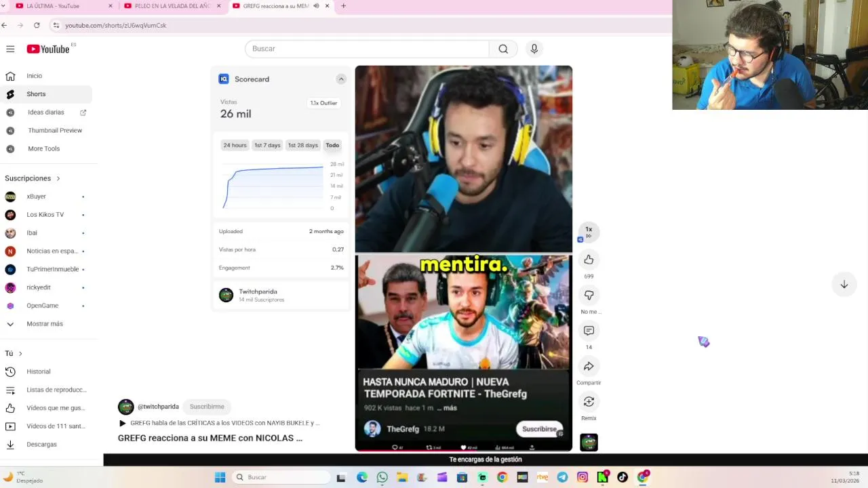Mute the GREFG reacciona browser tab
This screenshot has width=868, height=488.
point(316,6)
